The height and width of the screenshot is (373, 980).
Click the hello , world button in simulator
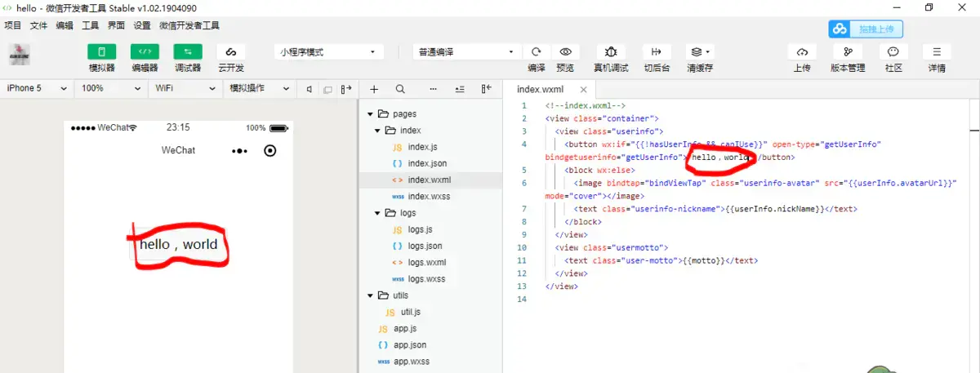178,244
